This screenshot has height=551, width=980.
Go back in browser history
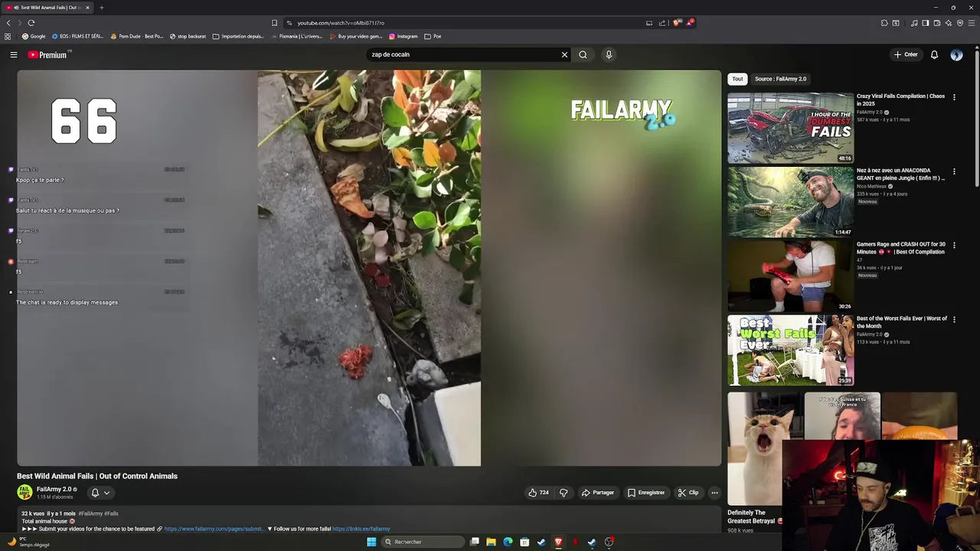coord(8,23)
